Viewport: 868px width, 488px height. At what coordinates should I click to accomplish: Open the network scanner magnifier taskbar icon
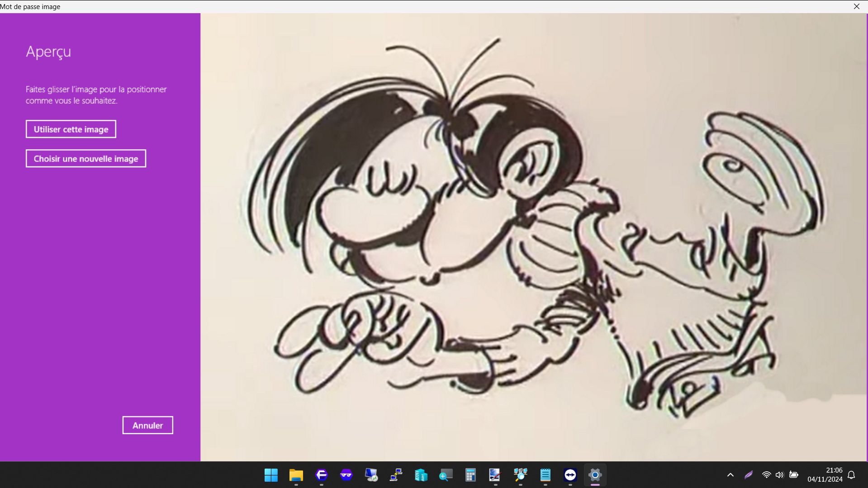tap(521, 475)
